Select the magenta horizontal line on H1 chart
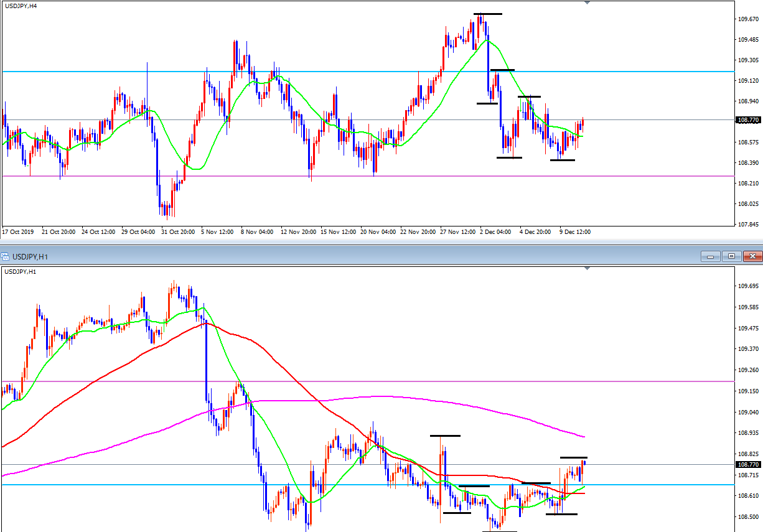The height and width of the screenshot is (532, 763). tap(367, 381)
